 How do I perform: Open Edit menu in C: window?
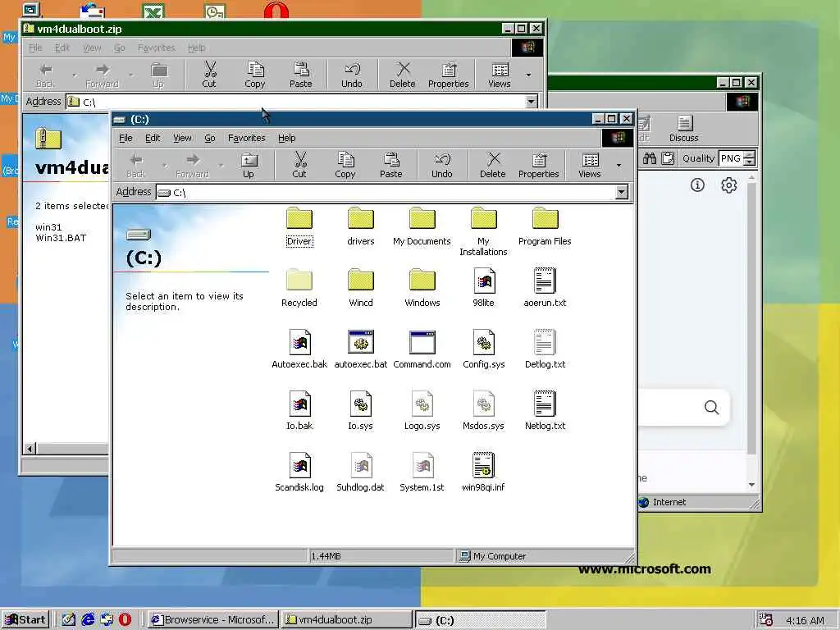153,138
